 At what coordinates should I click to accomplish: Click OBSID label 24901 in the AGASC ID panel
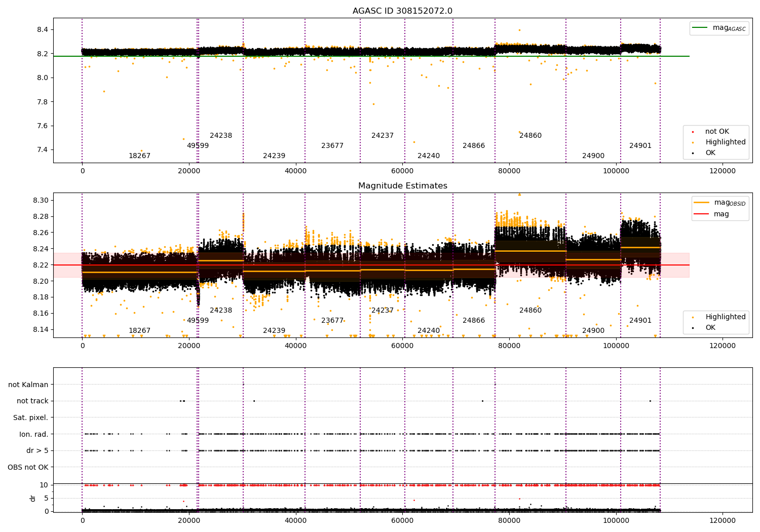640,145
